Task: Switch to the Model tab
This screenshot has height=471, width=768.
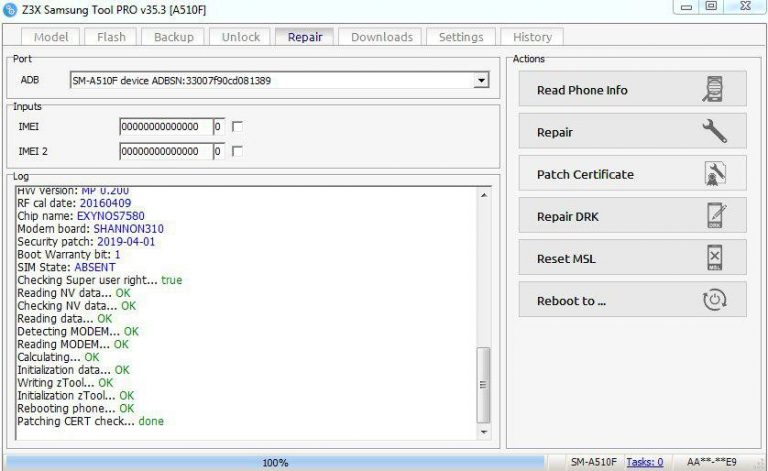Action: point(51,37)
